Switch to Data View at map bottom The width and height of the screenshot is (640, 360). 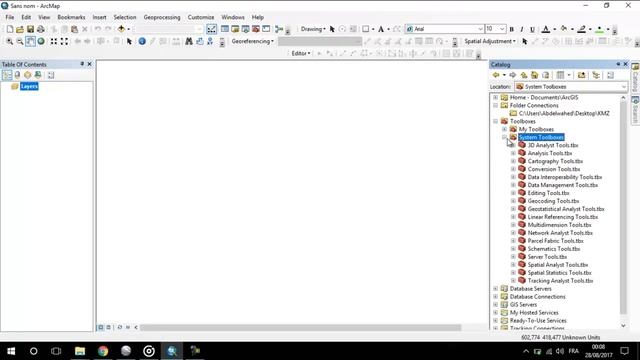(100, 327)
